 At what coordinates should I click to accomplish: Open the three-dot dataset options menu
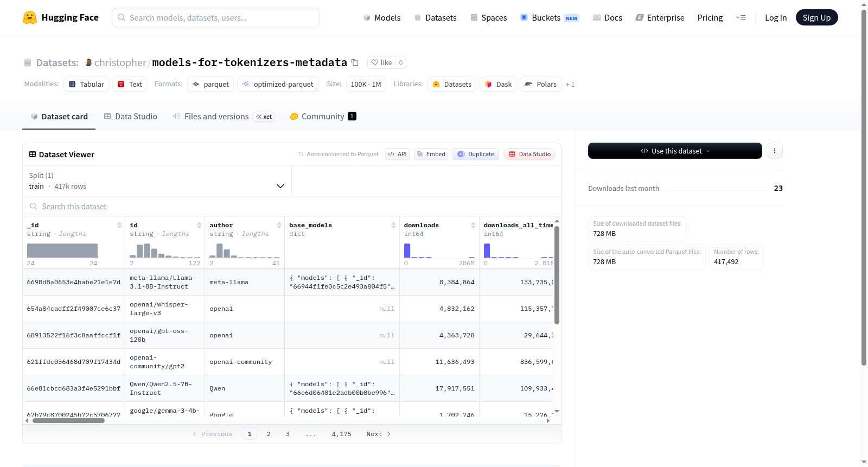pos(775,151)
